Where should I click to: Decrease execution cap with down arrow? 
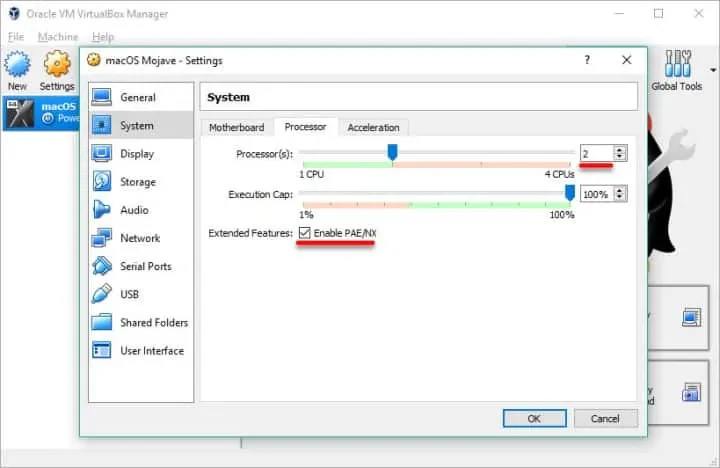coord(620,198)
